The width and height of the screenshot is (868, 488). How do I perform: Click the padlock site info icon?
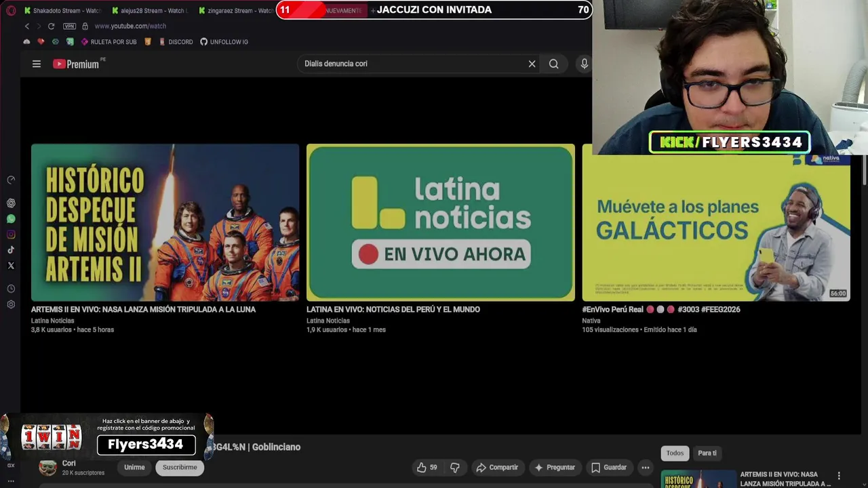pyautogui.click(x=85, y=26)
